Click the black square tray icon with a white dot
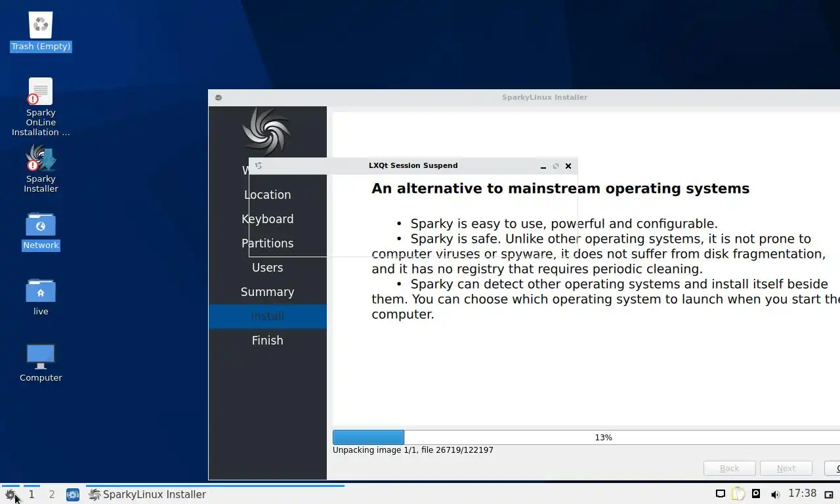 pos(756,494)
